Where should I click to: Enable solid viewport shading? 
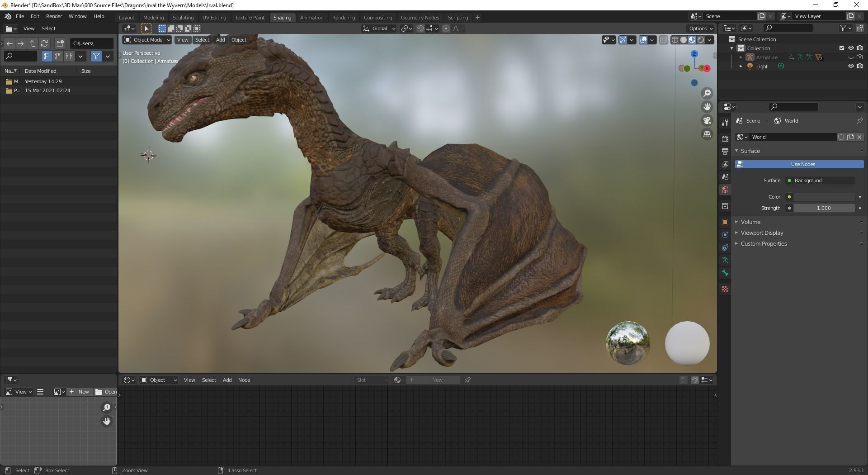683,40
